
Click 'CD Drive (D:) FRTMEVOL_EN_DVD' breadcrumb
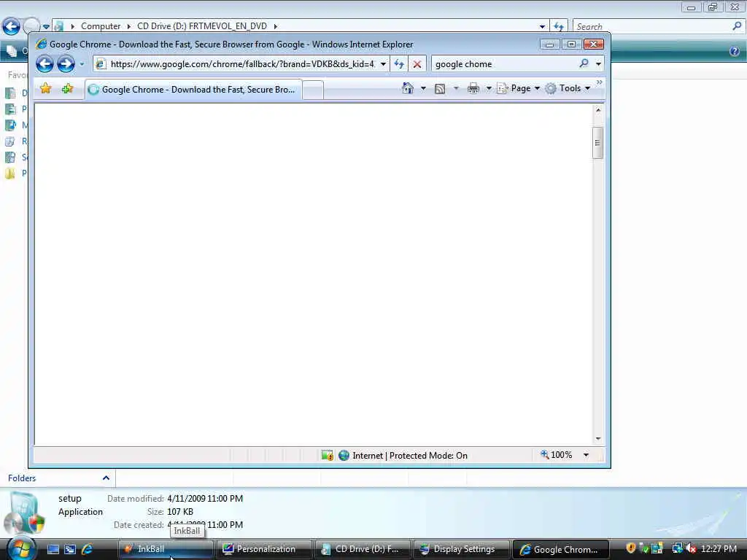point(202,26)
